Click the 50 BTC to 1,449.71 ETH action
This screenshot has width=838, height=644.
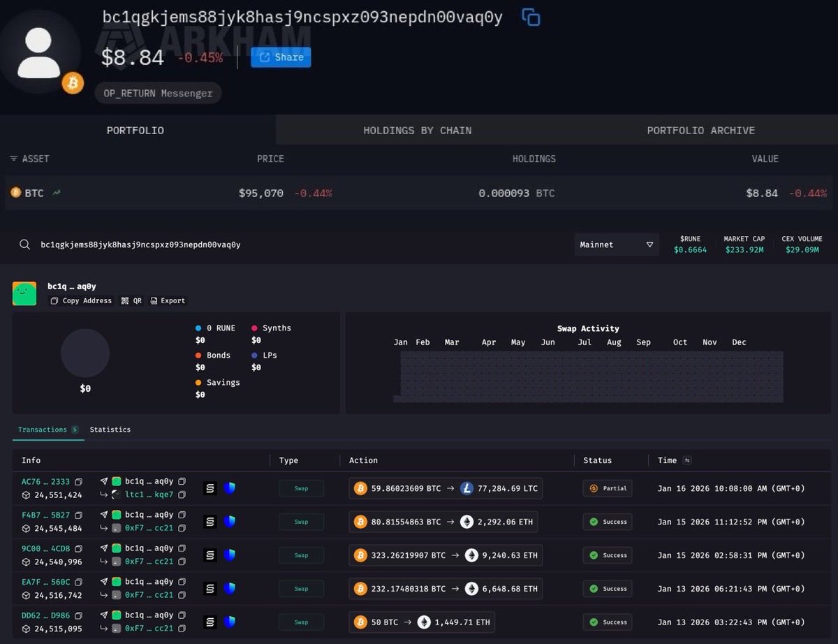coord(422,622)
